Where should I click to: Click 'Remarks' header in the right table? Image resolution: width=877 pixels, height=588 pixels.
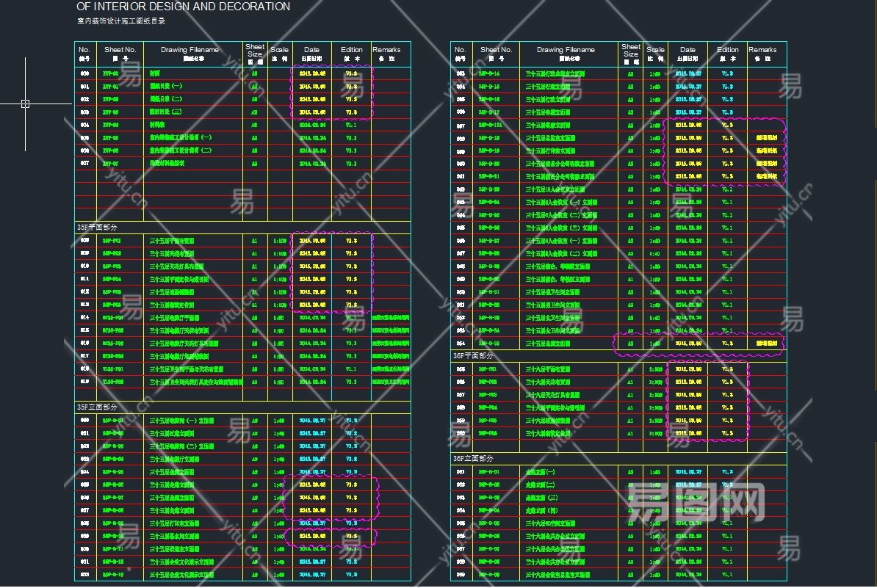click(x=762, y=54)
